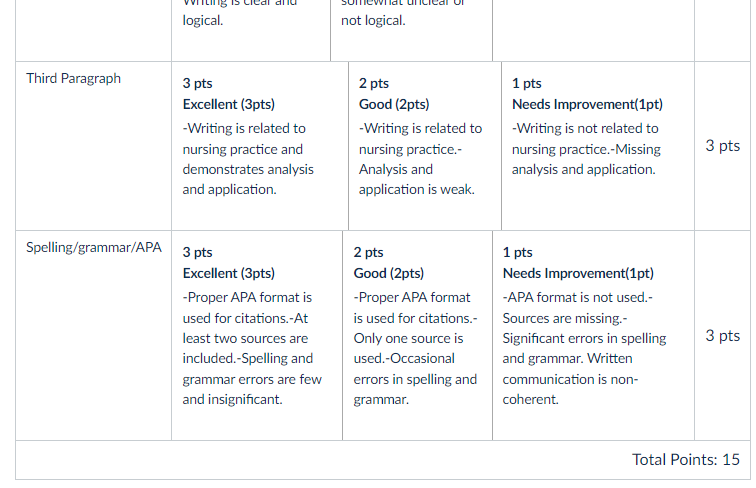The width and height of the screenshot is (756, 488).
Task: Click 'Written communication is non-coherent' text
Action: pyautogui.click(x=570, y=380)
